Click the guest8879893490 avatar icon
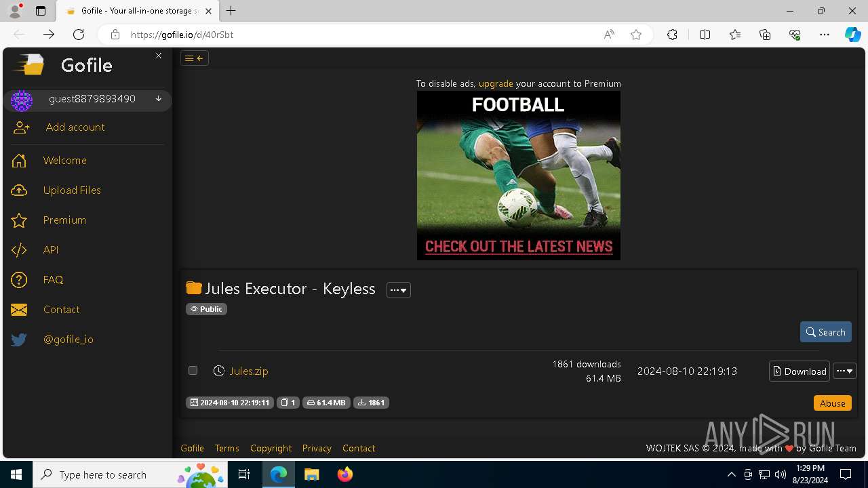The height and width of the screenshot is (488, 868). pos(22,100)
